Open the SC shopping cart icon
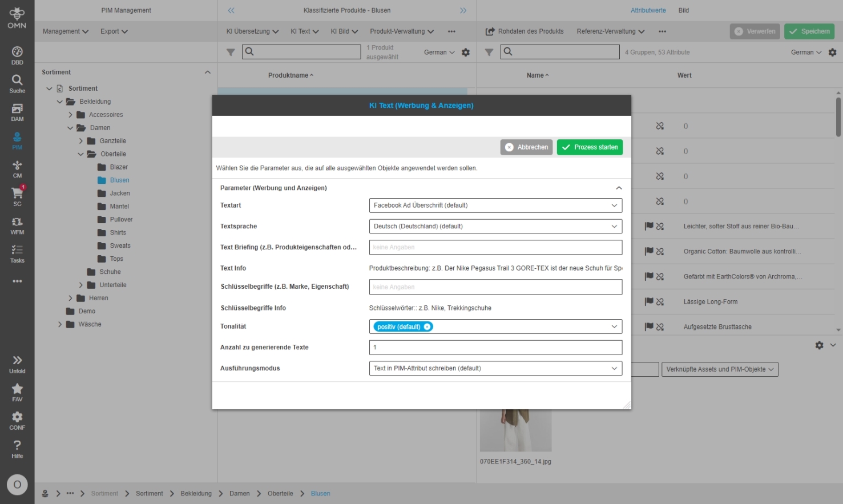Screen dimensions: 843x504 coord(17,197)
